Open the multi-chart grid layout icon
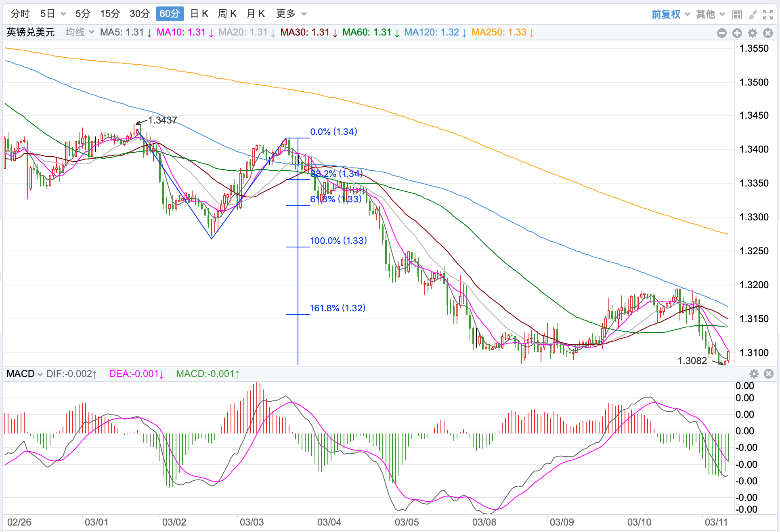 tap(737, 15)
